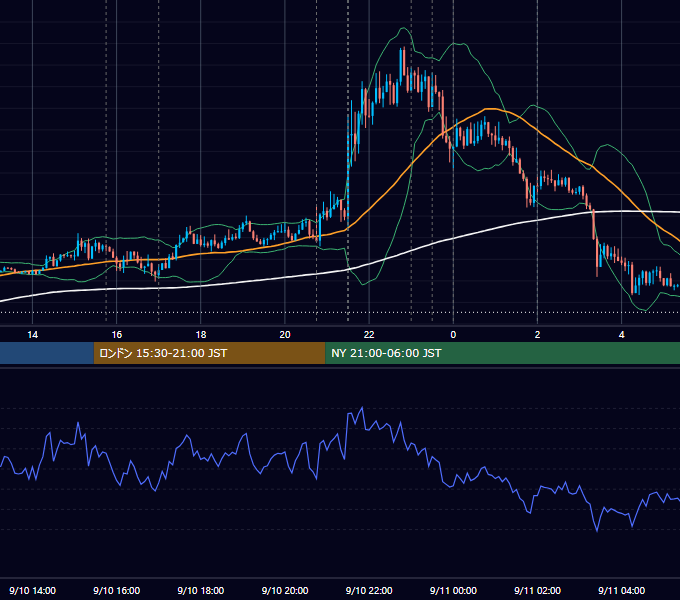Click the 9/10 20:00 date label
Screen dimensions: 680x600
[285, 590]
